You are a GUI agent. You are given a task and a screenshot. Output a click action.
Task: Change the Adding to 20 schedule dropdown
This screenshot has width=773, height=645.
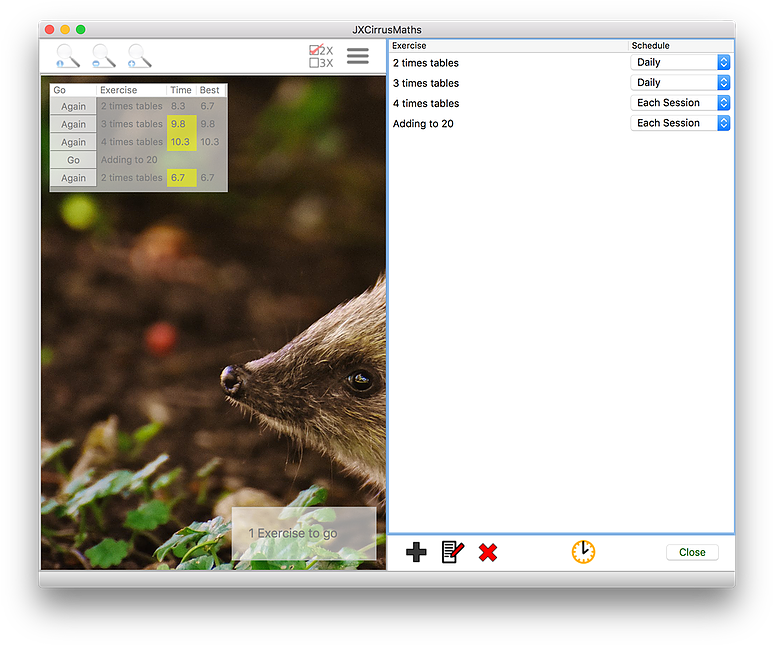(x=680, y=123)
